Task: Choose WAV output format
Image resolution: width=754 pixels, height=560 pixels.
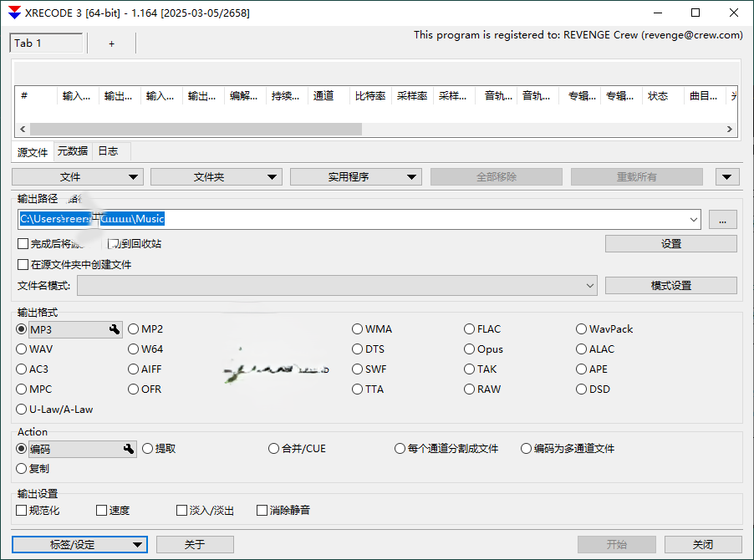Action: click(x=34, y=349)
